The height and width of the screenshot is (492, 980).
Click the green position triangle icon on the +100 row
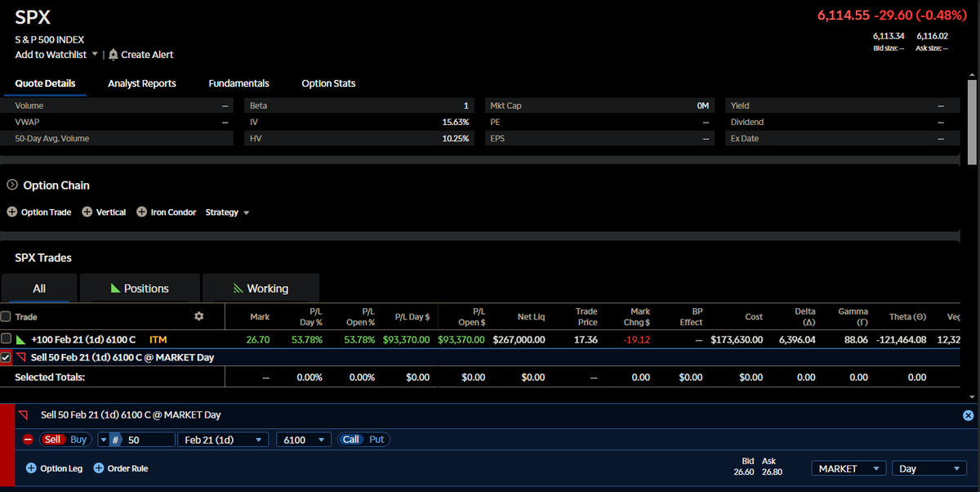[x=20, y=338]
